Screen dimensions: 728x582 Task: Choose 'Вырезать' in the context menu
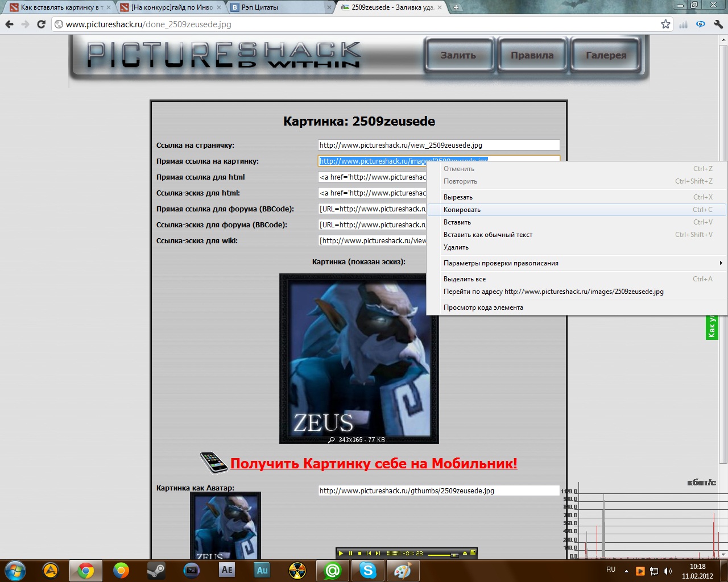(577, 197)
